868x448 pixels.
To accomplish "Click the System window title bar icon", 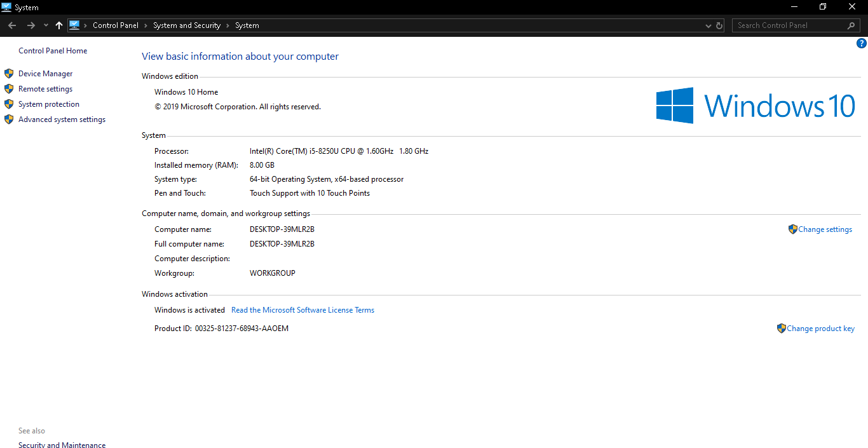I will pyautogui.click(x=7, y=7).
